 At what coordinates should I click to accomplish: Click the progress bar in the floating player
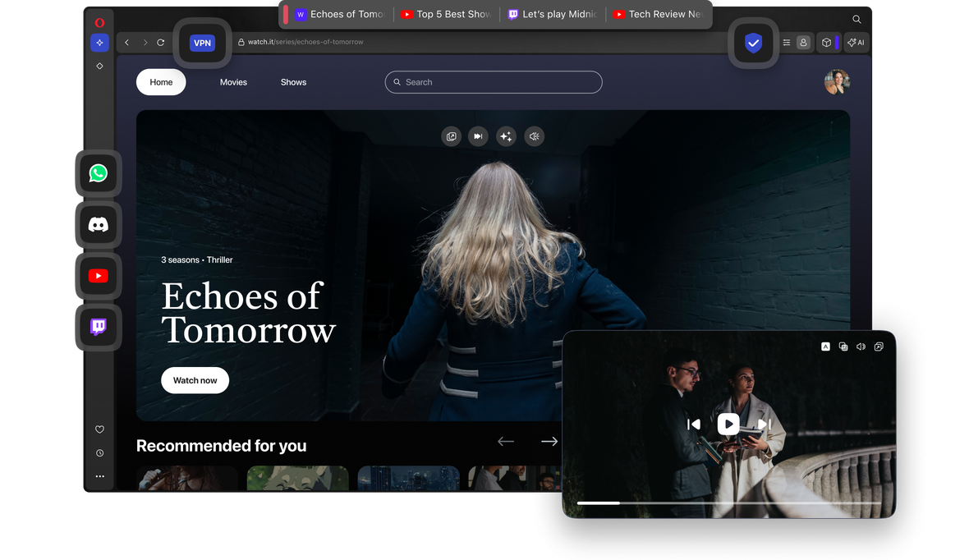point(729,503)
